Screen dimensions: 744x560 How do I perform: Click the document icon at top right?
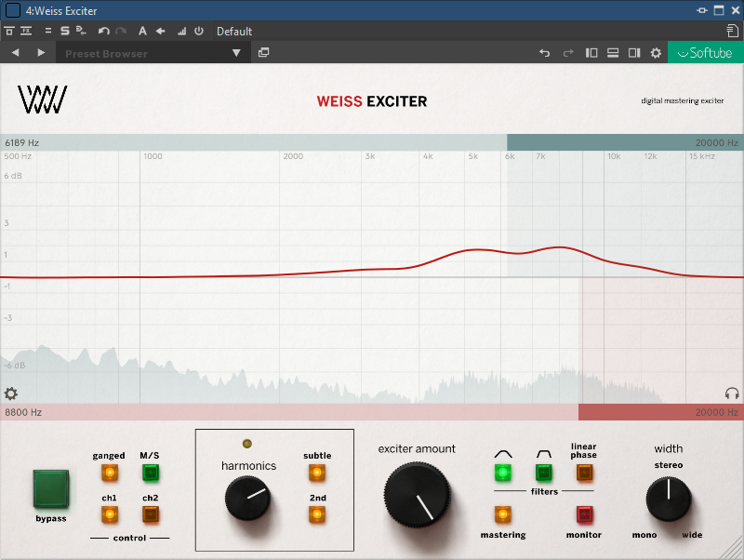(732, 31)
